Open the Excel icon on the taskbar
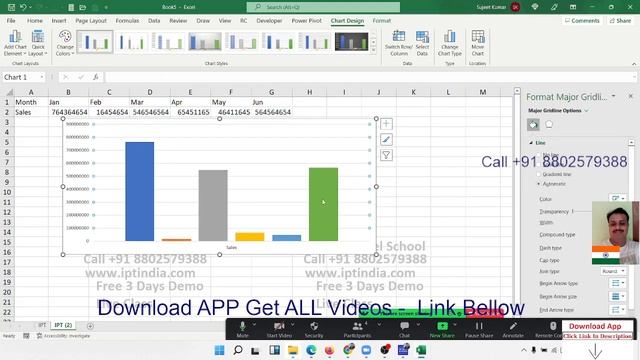The width and height of the screenshot is (640, 360). point(421,350)
